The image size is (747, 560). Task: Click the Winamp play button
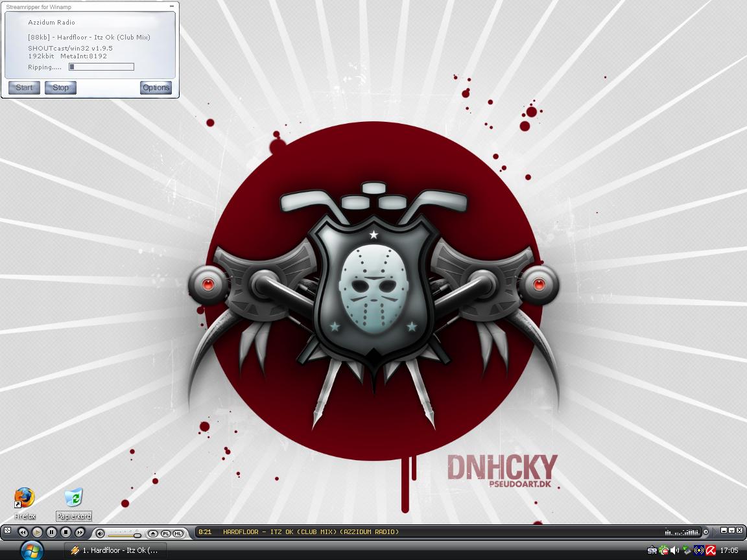point(37,532)
